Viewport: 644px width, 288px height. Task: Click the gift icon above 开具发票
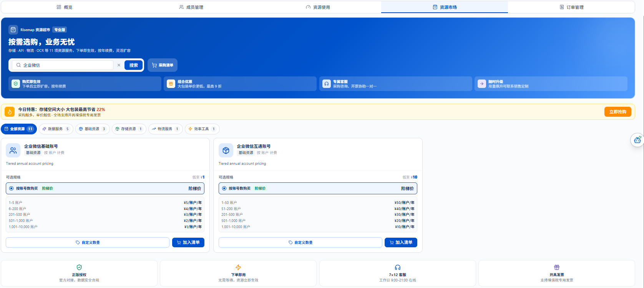(x=557, y=267)
